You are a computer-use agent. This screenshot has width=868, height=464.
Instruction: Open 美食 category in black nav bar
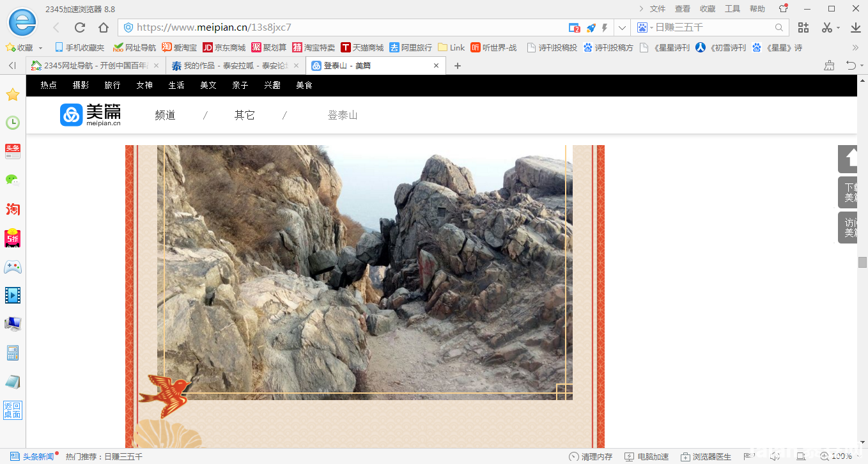click(304, 85)
